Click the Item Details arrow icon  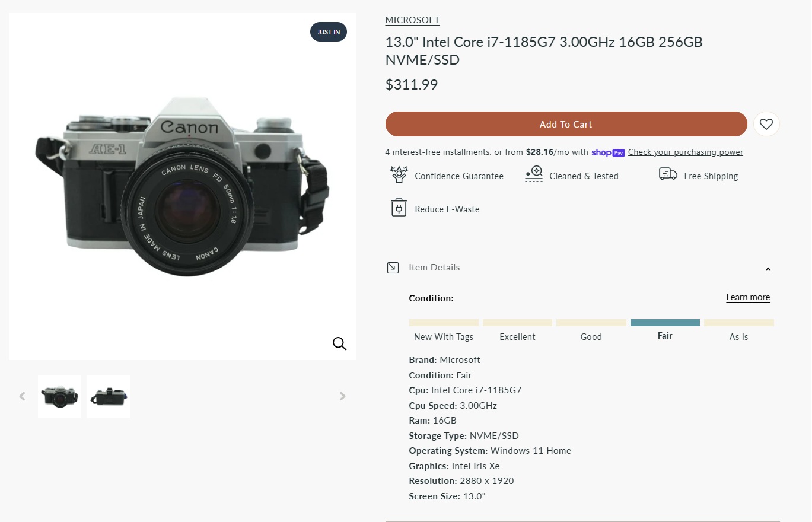coord(393,268)
